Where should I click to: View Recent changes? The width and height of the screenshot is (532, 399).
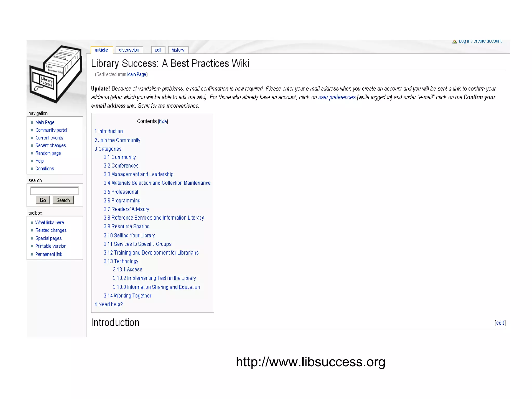(x=51, y=145)
